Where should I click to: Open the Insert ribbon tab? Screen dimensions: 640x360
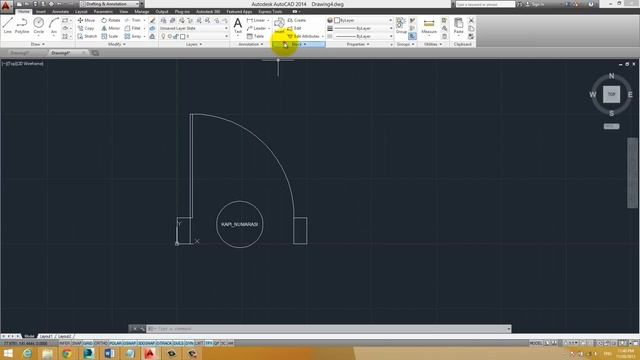tap(41, 11)
